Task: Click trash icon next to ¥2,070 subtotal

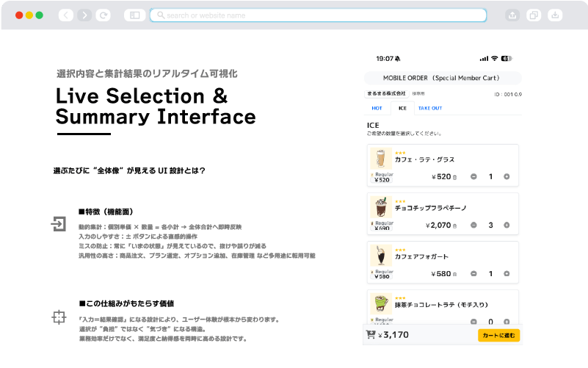Action: (x=454, y=226)
